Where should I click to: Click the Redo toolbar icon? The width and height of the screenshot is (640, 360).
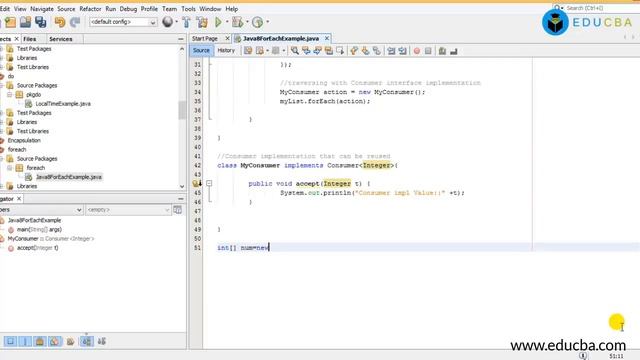click(75, 22)
